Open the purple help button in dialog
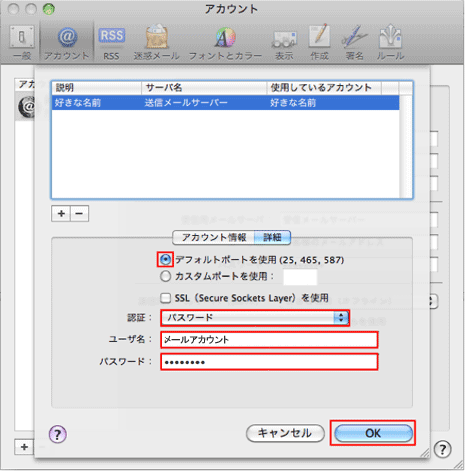The height and width of the screenshot is (471, 465). point(58,434)
